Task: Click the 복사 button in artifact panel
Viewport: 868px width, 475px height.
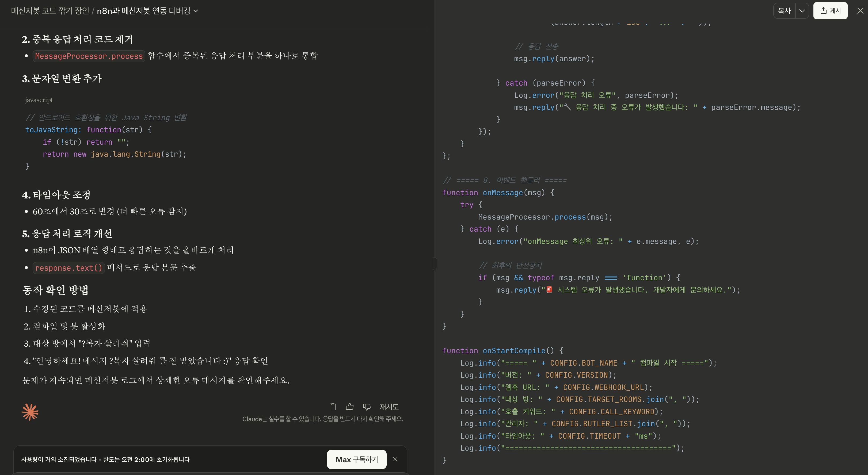Action: point(784,11)
